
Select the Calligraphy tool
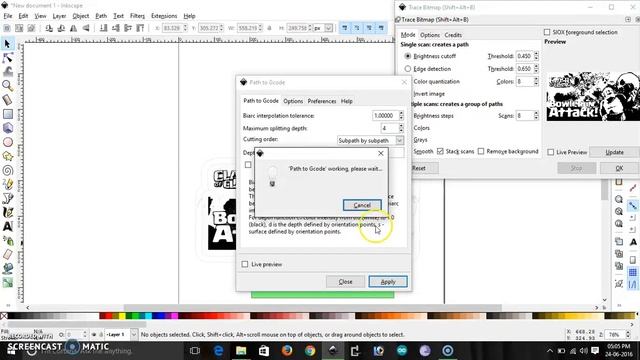7,213
